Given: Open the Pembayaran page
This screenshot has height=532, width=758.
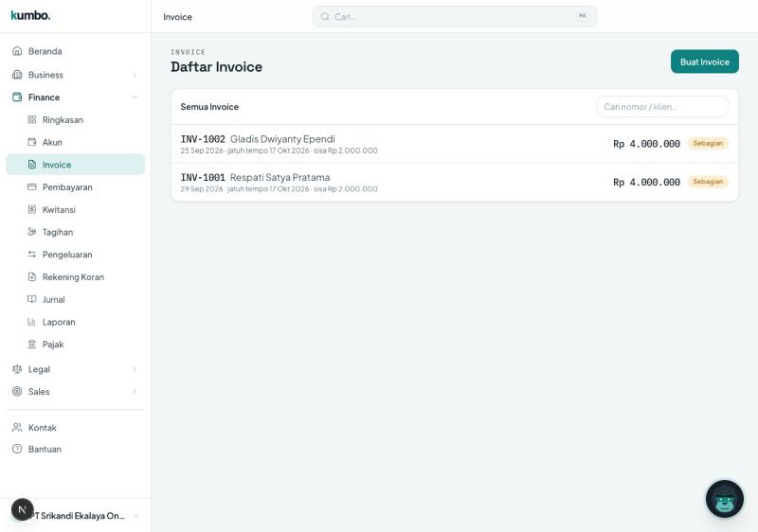Looking at the screenshot, I should pyautogui.click(x=76, y=186).
